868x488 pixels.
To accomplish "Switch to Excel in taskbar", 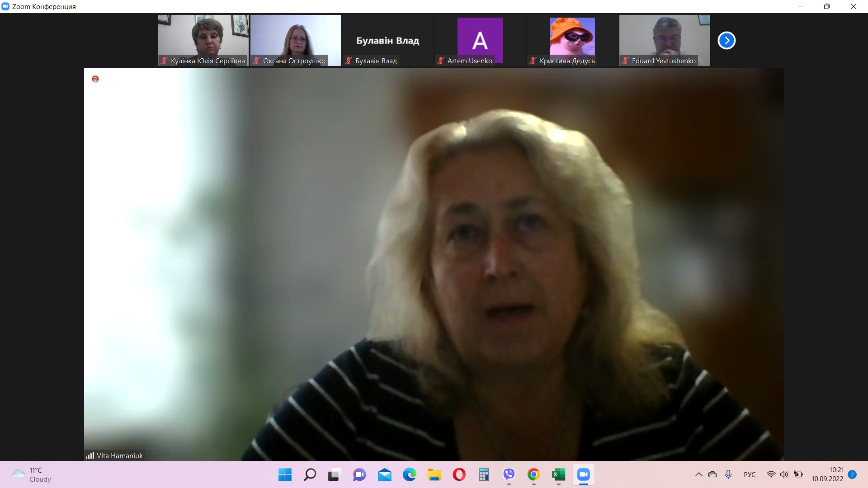I will pyautogui.click(x=558, y=474).
